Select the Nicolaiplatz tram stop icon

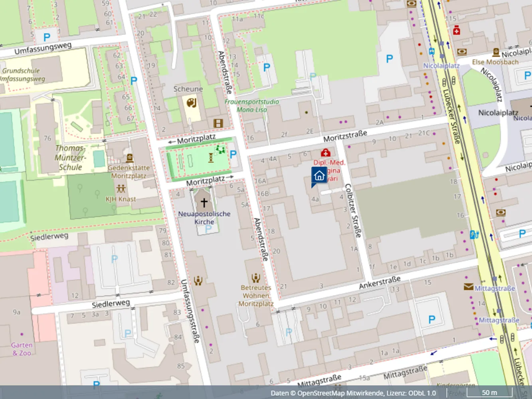pyautogui.click(x=431, y=51)
